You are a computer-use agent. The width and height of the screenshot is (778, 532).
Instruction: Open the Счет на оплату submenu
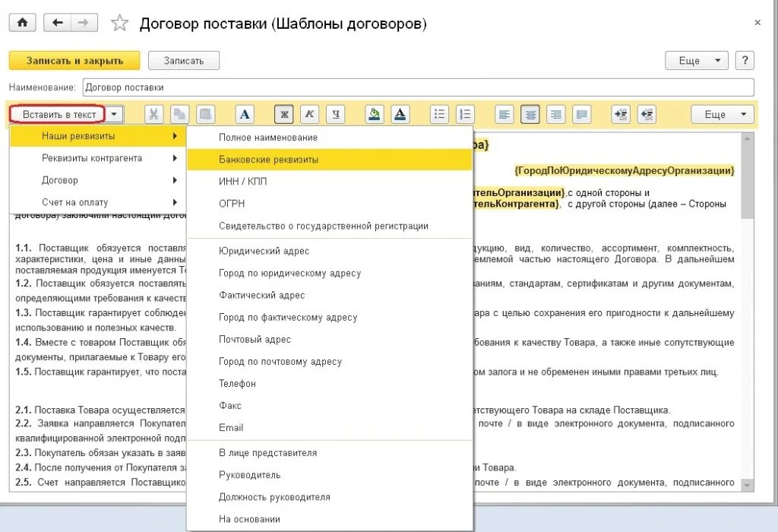[98, 202]
